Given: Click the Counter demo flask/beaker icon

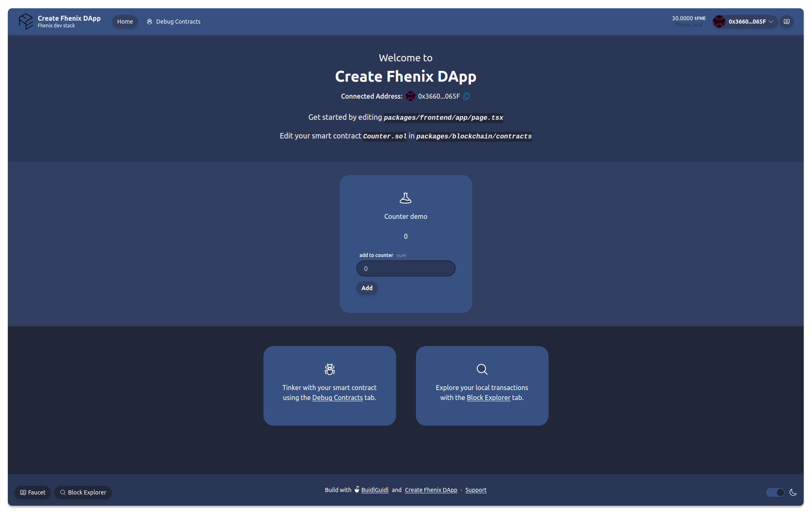Looking at the screenshot, I should click(406, 197).
